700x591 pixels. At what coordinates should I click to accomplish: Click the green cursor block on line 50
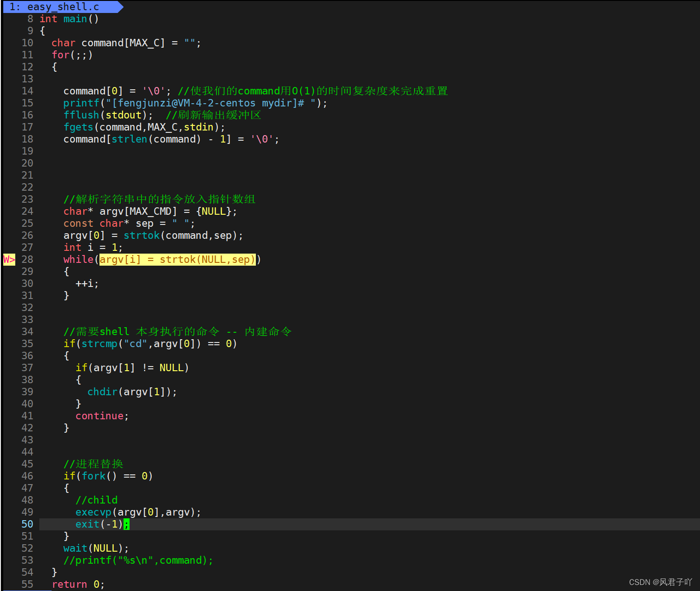click(127, 524)
